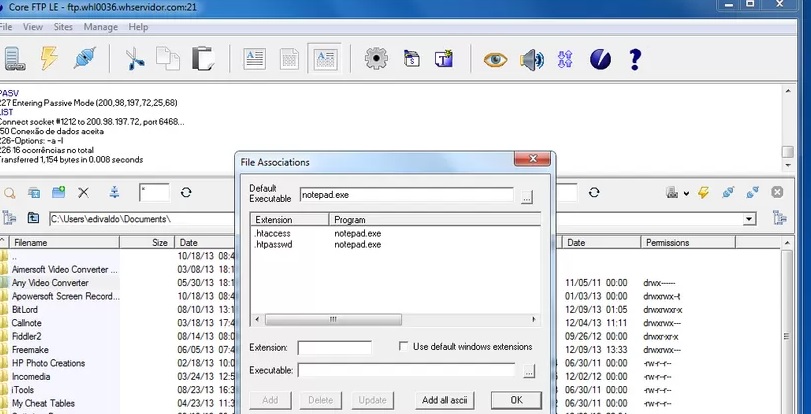Open the Manage menu
The image size is (811, 414).
point(100,27)
